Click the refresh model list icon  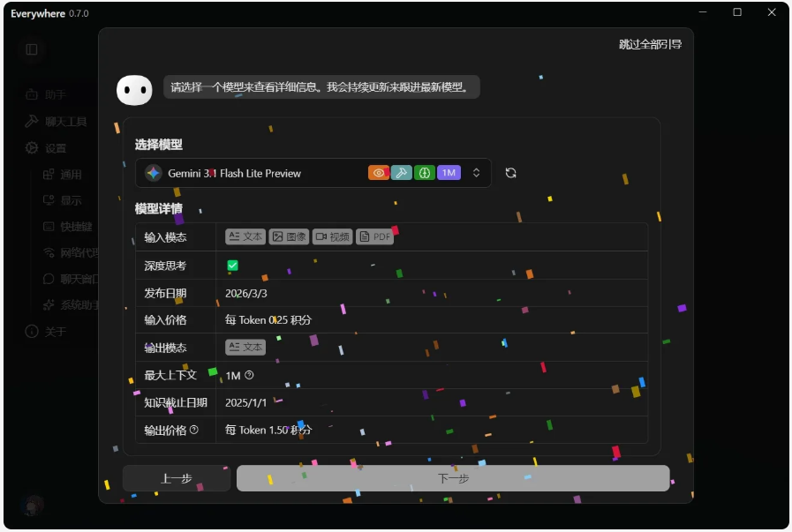pyautogui.click(x=510, y=173)
